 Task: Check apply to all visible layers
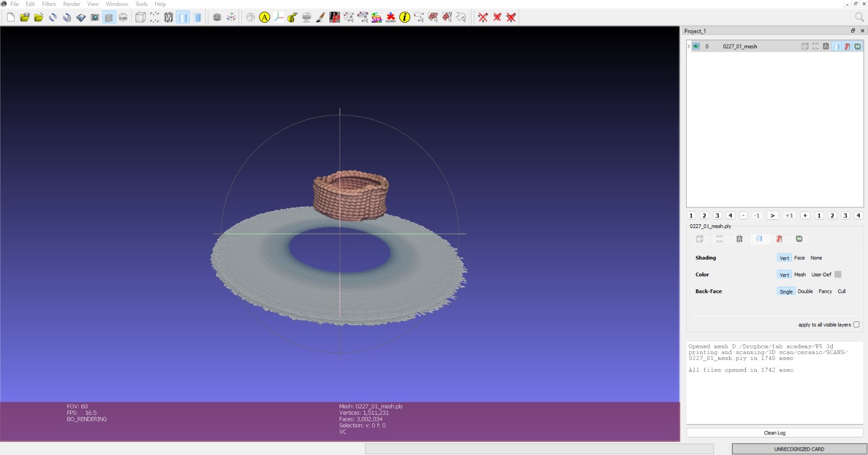pyautogui.click(x=857, y=325)
